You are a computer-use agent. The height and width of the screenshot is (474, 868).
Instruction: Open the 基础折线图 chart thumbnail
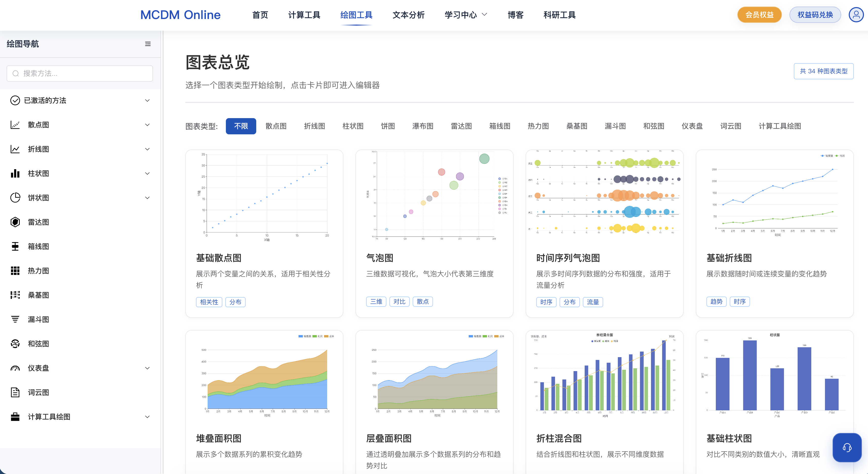coord(775,197)
